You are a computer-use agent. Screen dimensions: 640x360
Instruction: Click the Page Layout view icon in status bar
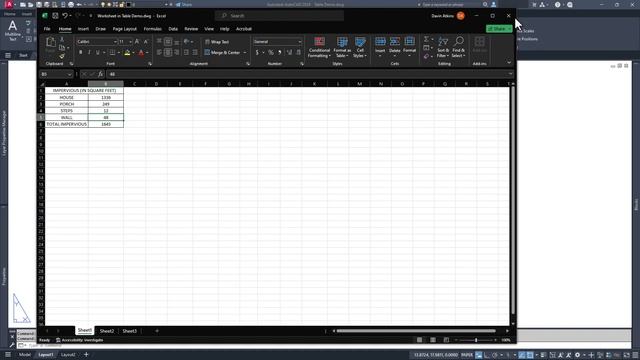(x=433, y=340)
